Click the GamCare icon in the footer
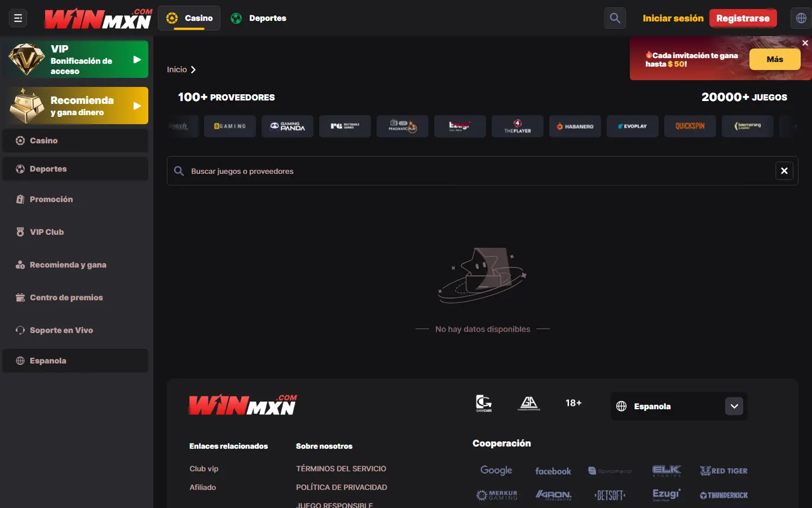 (484, 403)
